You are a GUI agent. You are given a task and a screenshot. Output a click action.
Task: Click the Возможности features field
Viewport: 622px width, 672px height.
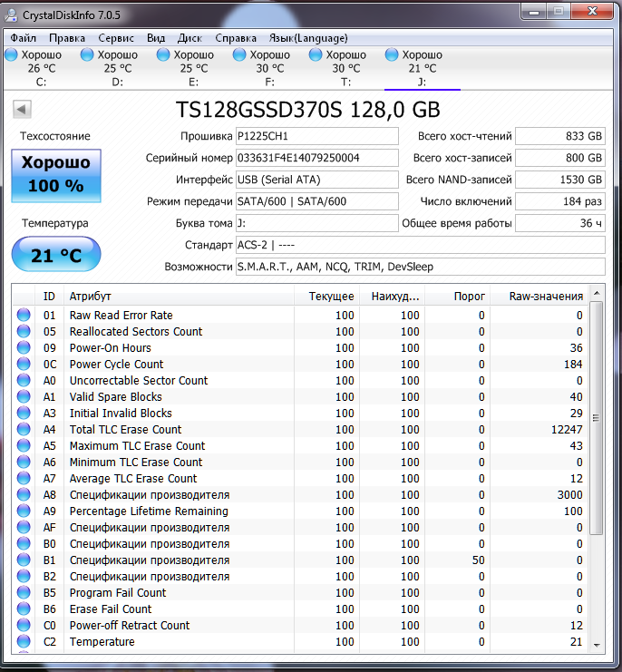tap(420, 267)
